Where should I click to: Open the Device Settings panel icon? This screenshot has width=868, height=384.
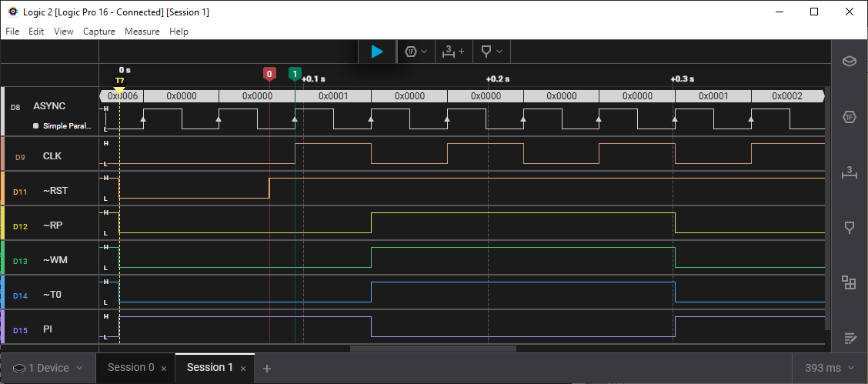(850, 61)
